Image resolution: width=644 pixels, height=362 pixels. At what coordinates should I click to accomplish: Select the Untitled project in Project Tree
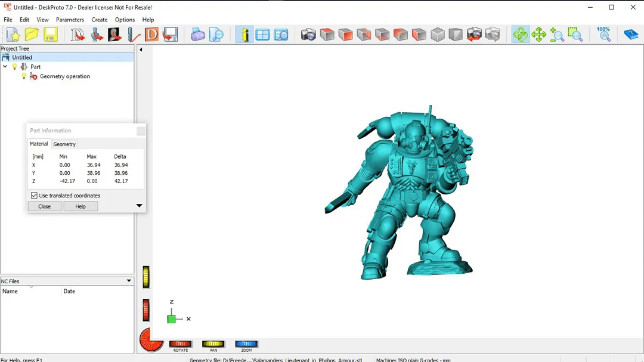(x=22, y=57)
